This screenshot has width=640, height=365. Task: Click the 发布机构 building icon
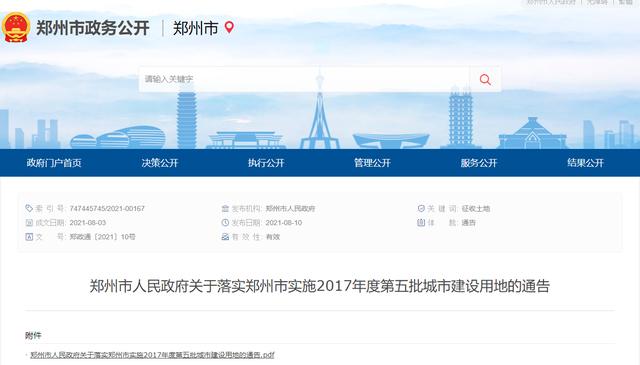point(225,209)
